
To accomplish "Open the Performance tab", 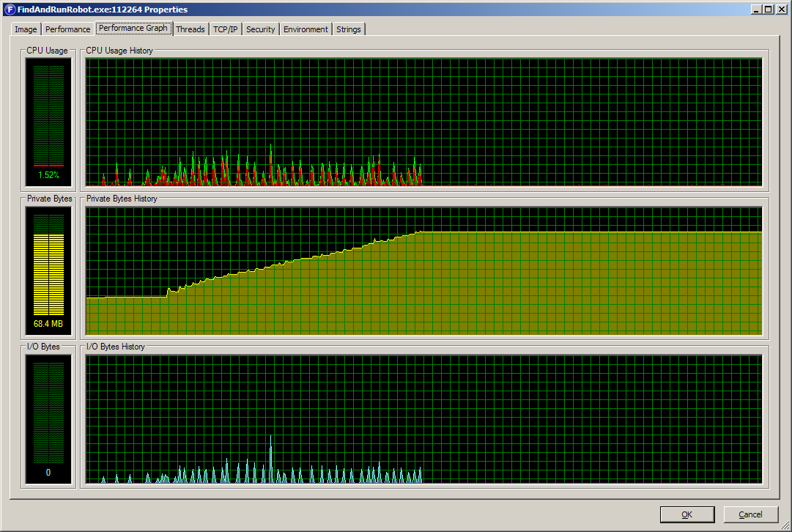I will point(67,29).
